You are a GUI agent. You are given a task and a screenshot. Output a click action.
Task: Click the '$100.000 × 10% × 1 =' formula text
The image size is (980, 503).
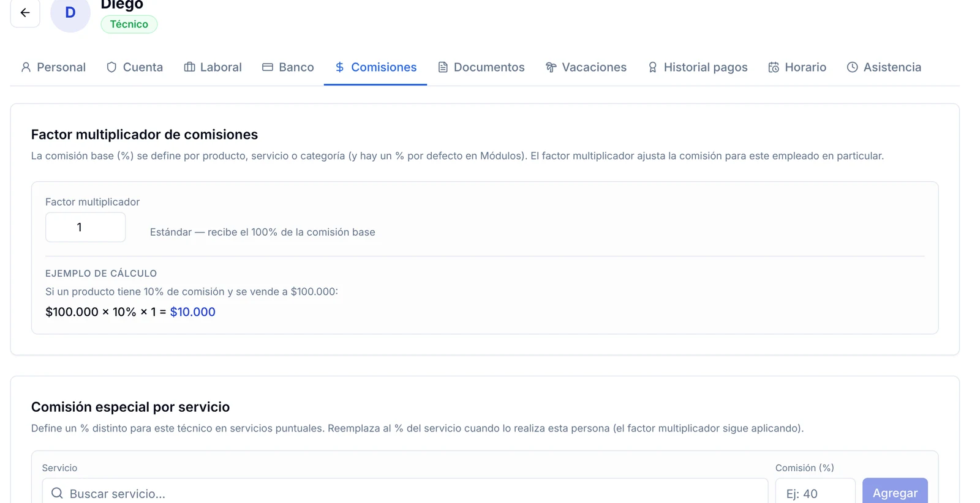click(x=106, y=312)
